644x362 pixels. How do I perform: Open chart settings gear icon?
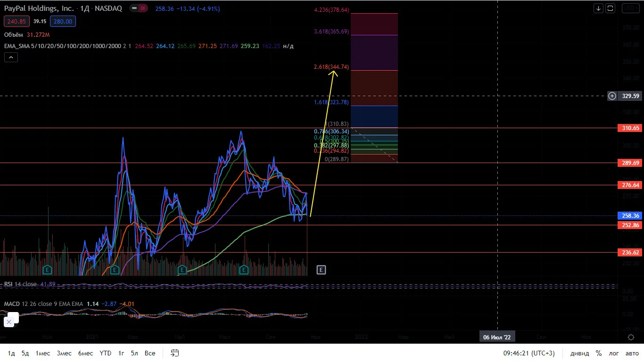pos(631,337)
